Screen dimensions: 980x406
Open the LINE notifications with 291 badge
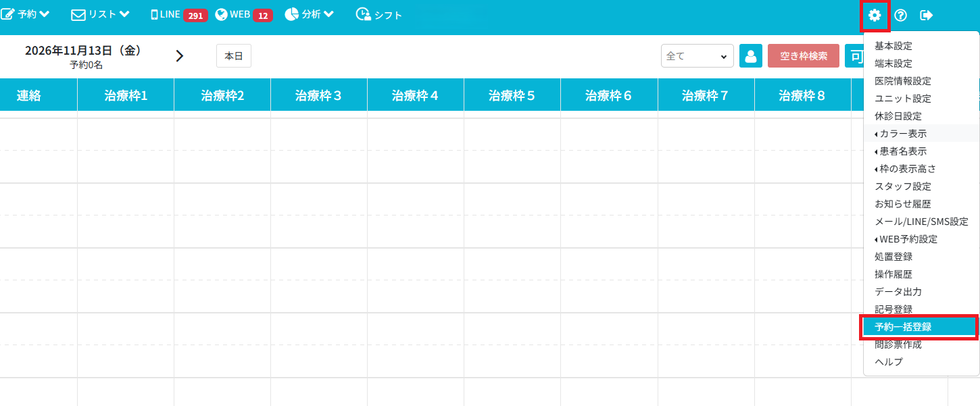tap(178, 15)
